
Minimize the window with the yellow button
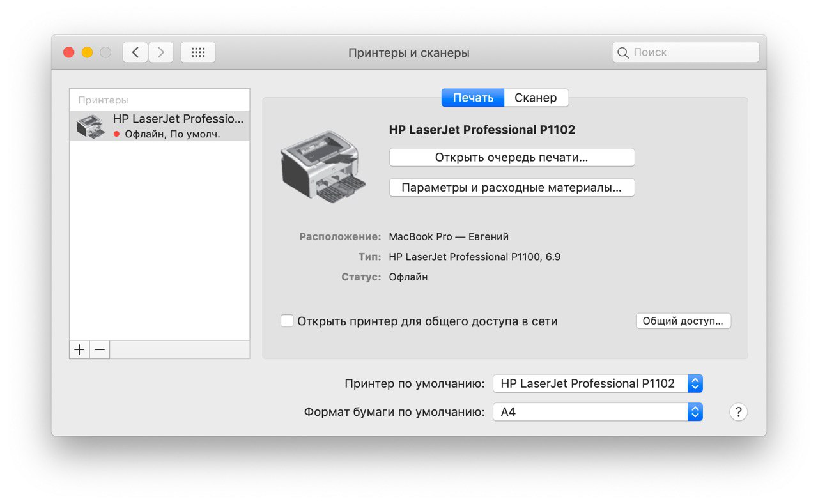88,52
